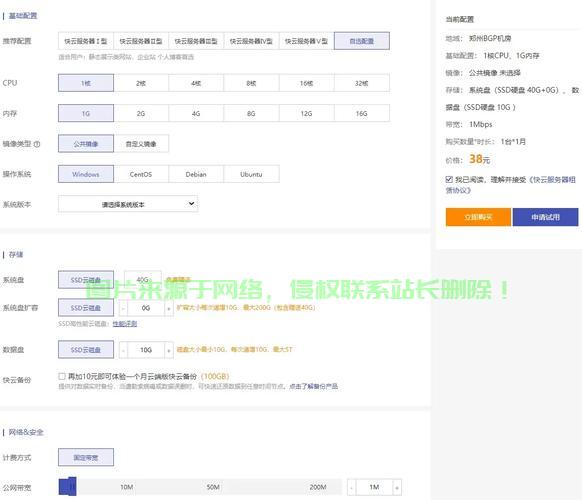Choose 1G memory

tap(86, 113)
